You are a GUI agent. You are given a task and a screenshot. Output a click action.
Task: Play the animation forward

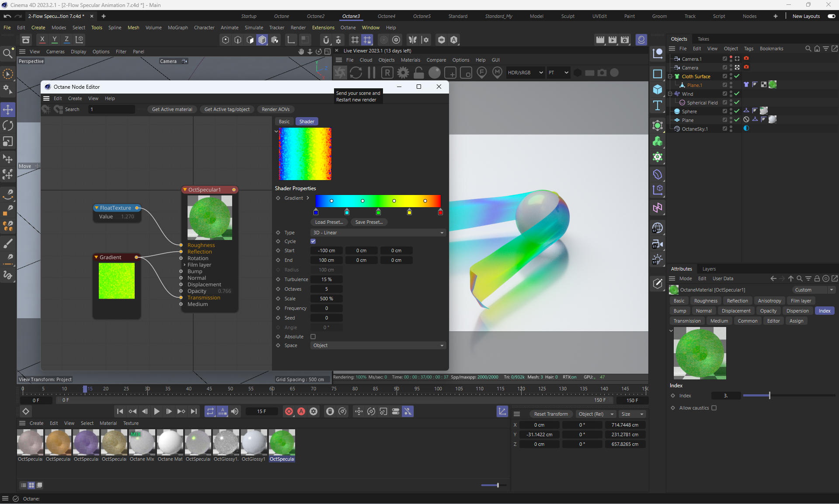click(157, 411)
